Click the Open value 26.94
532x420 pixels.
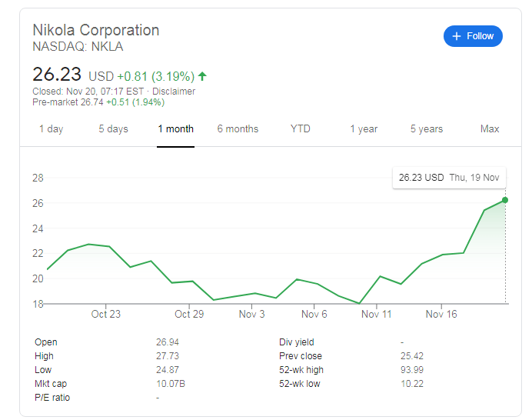click(x=168, y=342)
